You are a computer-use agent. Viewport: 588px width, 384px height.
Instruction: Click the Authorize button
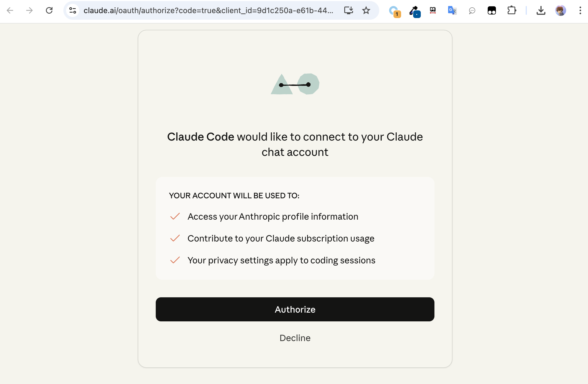295,309
